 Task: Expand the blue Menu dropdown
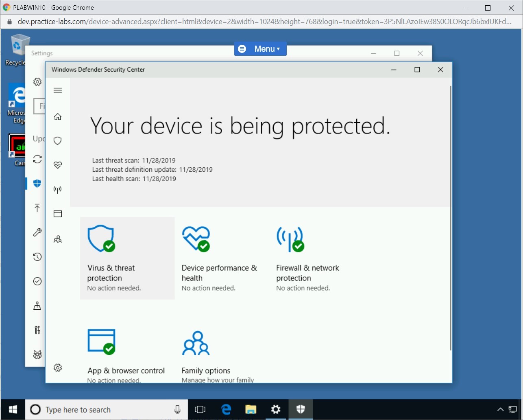click(260, 49)
